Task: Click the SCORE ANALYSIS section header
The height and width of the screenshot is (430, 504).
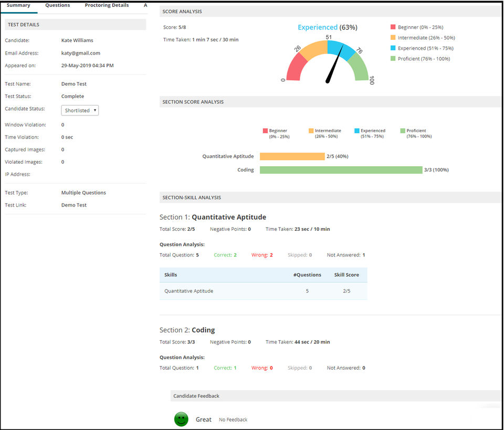Action: point(330,12)
